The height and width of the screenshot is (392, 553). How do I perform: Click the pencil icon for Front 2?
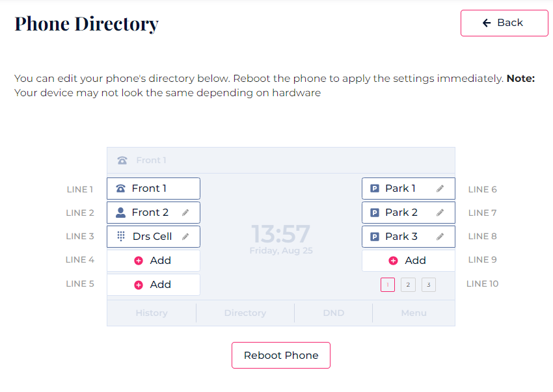(x=185, y=213)
